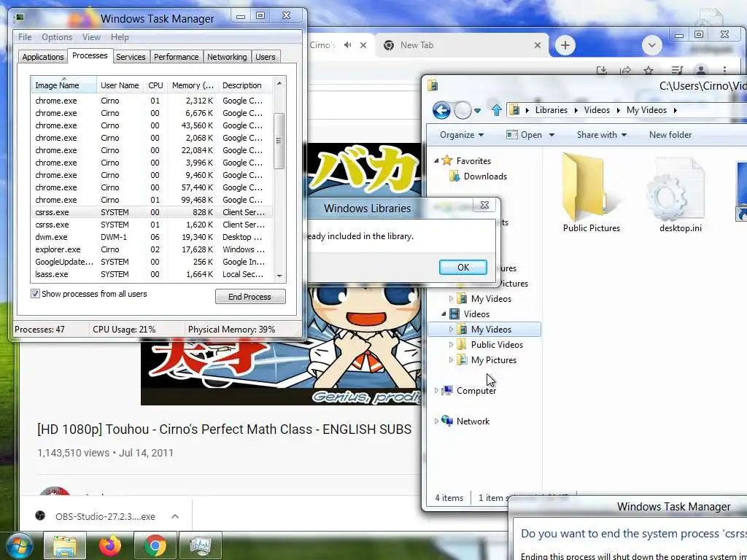Open the Services tab in Task Manager
Viewport: 747px width, 560px height.
coord(131,57)
